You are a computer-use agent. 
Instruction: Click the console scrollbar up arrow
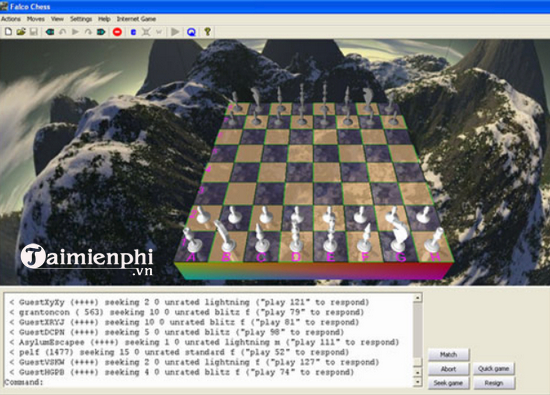(x=417, y=298)
